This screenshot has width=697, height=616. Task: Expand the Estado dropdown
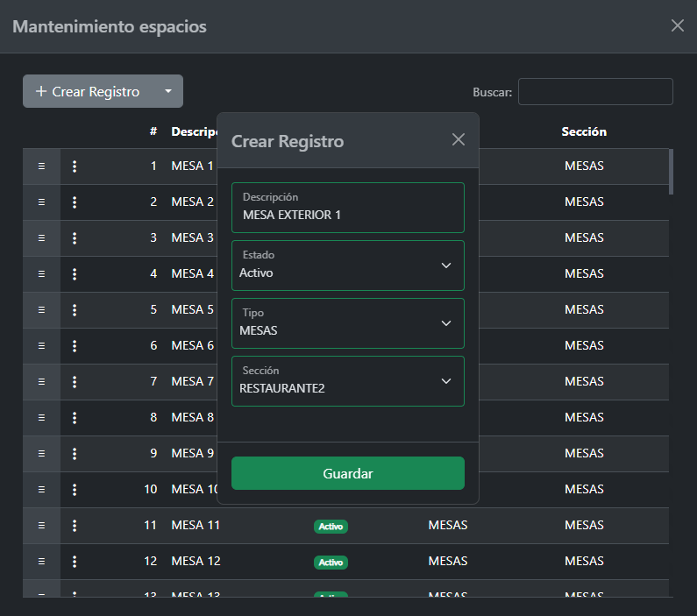348,266
